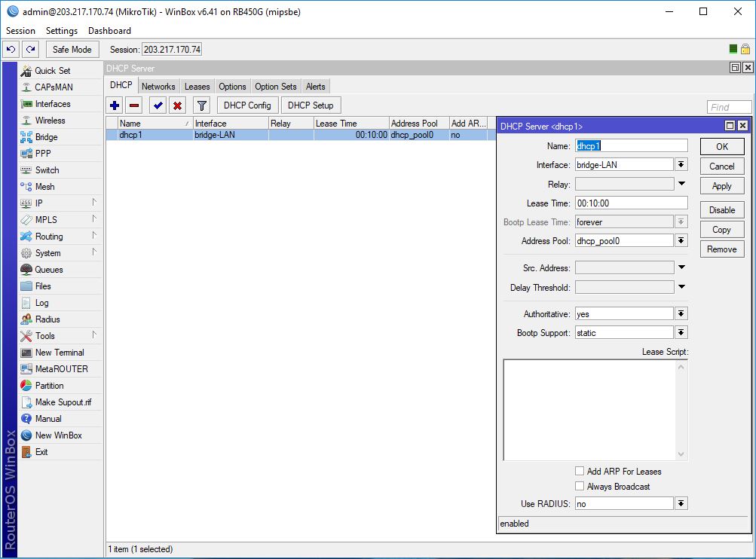Screen dimensions: 756x559
Task: Enable Add ARP For Leases checkbox
Action: pyautogui.click(x=580, y=471)
